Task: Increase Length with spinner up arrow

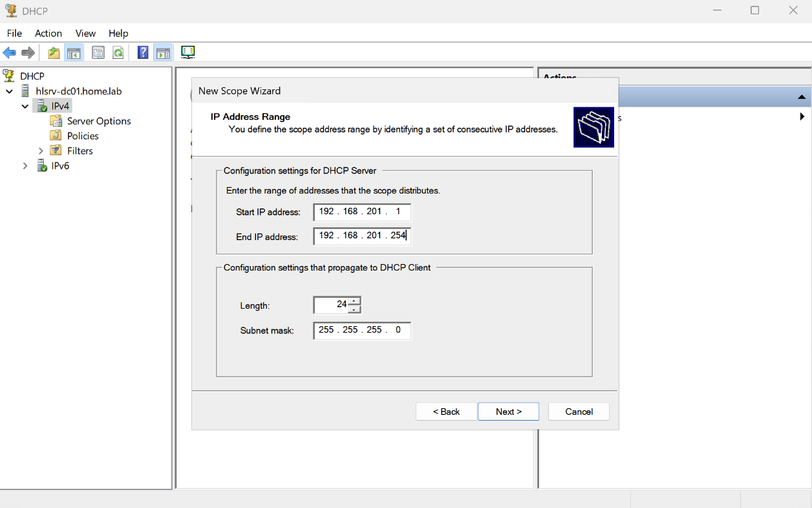Action: pos(354,300)
